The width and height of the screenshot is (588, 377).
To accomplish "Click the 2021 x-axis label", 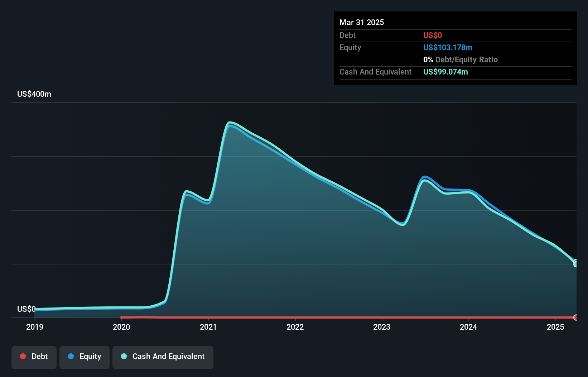I will (x=208, y=327).
